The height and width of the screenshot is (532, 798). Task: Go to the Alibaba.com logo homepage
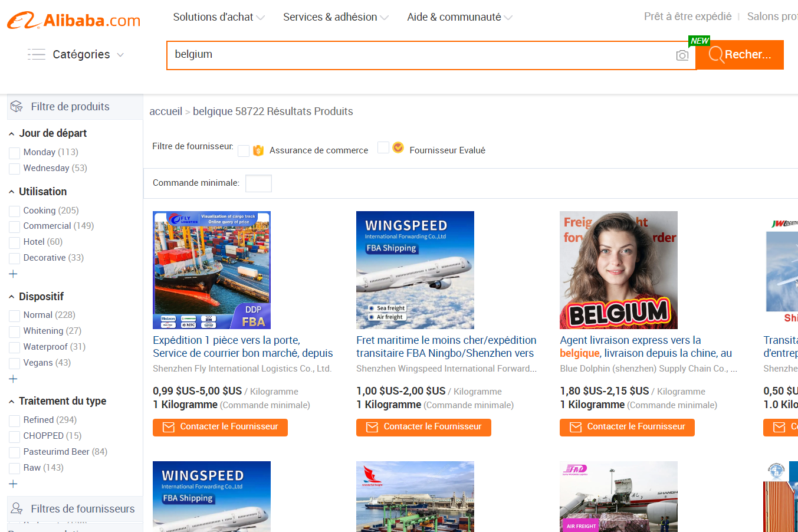pyautogui.click(x=74, y=21)
